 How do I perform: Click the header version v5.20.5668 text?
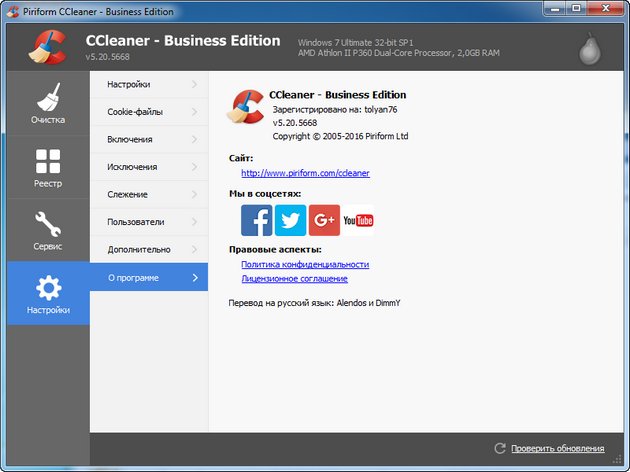click(x=107, y=57)
